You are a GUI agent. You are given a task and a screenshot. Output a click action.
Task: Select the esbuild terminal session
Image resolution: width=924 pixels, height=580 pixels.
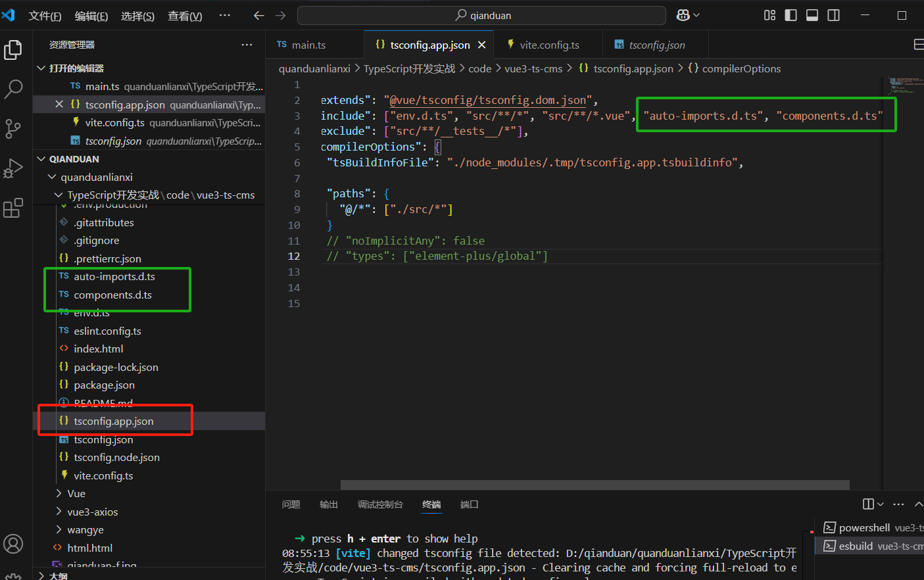coord(856,546)
